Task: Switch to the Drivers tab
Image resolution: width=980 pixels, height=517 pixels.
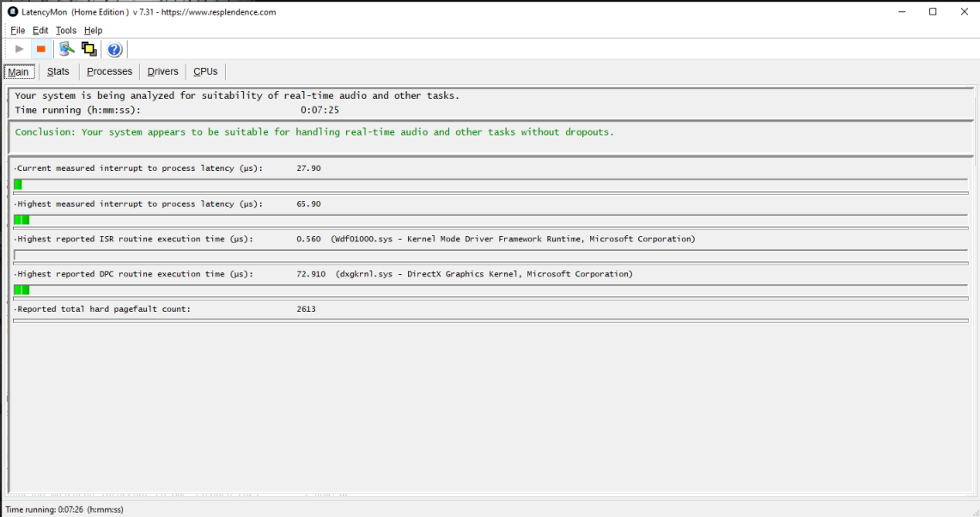Action: 162,72
